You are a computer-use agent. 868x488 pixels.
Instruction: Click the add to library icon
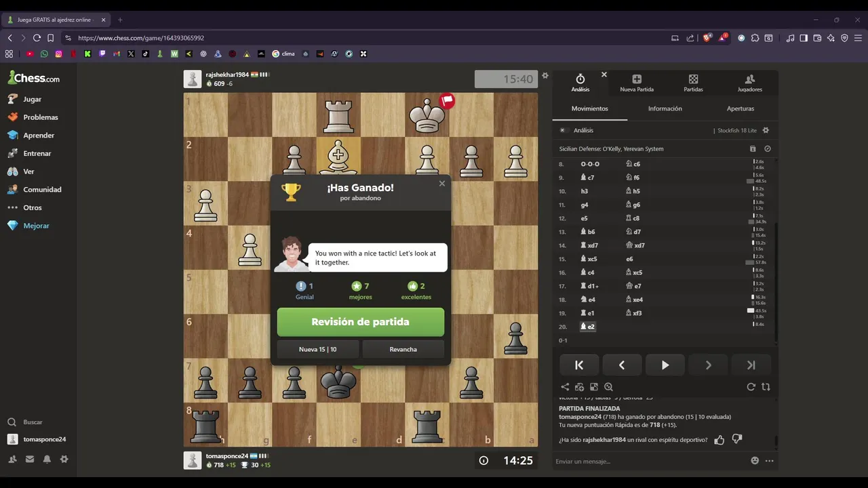[x=579, y=387]
